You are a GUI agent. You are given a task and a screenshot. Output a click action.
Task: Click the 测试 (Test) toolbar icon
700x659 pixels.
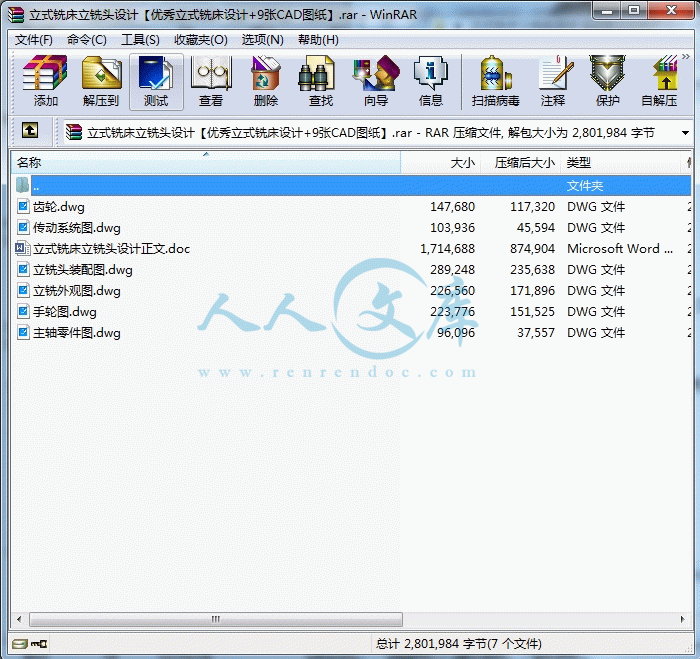156,81
